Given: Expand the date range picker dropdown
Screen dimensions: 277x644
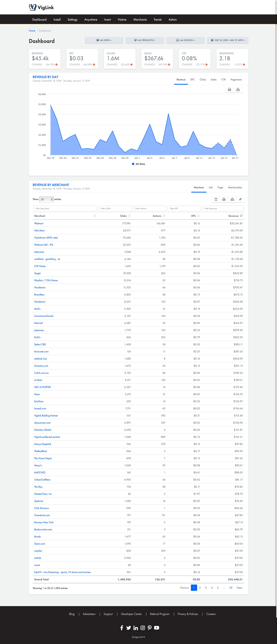Looking at the screenshot, I should click(227, 40).
